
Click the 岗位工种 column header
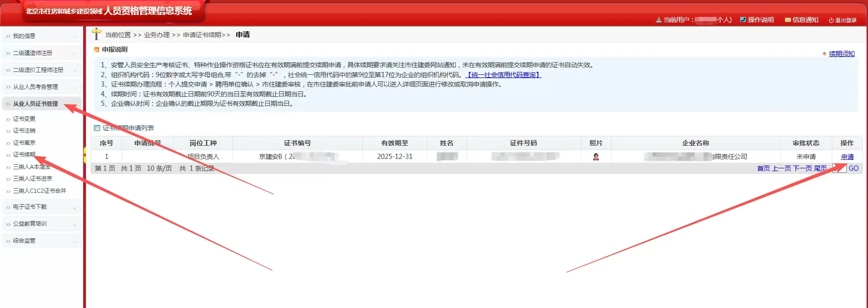pos(203,143)
